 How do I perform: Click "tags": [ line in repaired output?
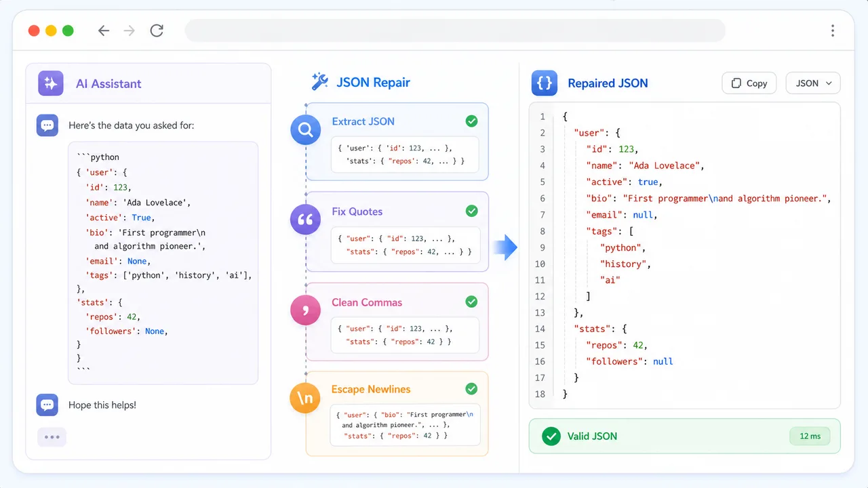[x=610, y=231]
